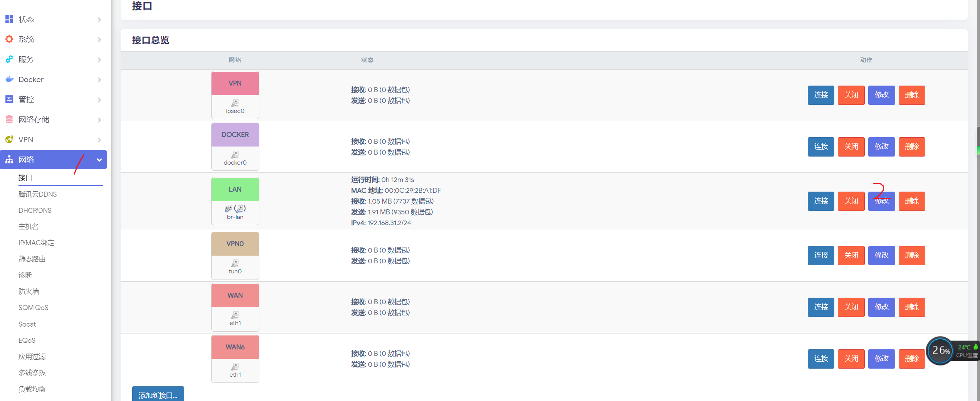Viewport: 980px width, 401px height.
Task: Click Delete button for WAN6 interface
Action: [x=911, y=359]
